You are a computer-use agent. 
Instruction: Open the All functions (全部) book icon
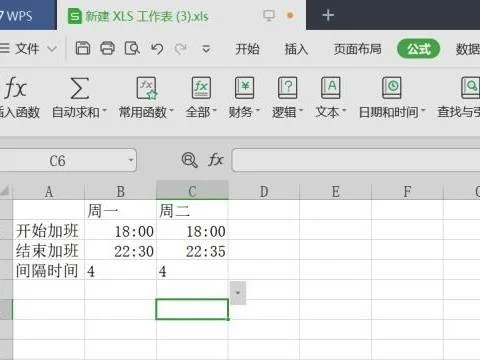pos(201,88)
